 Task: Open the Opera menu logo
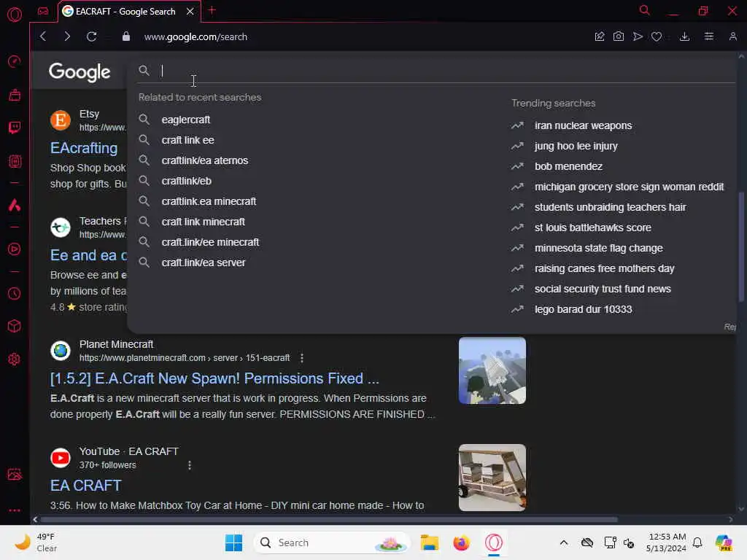click(15, 15)
